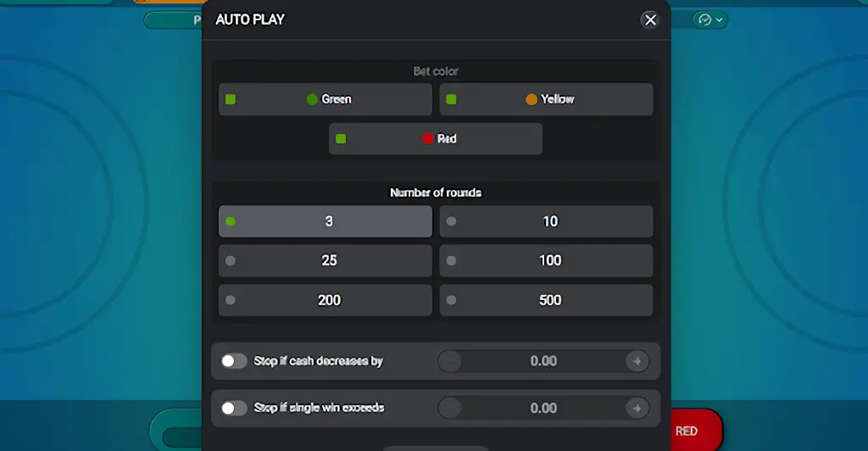This screenshot has width=868, height=451.
Task: Click the single win amount field
Action: pos(543,408)
